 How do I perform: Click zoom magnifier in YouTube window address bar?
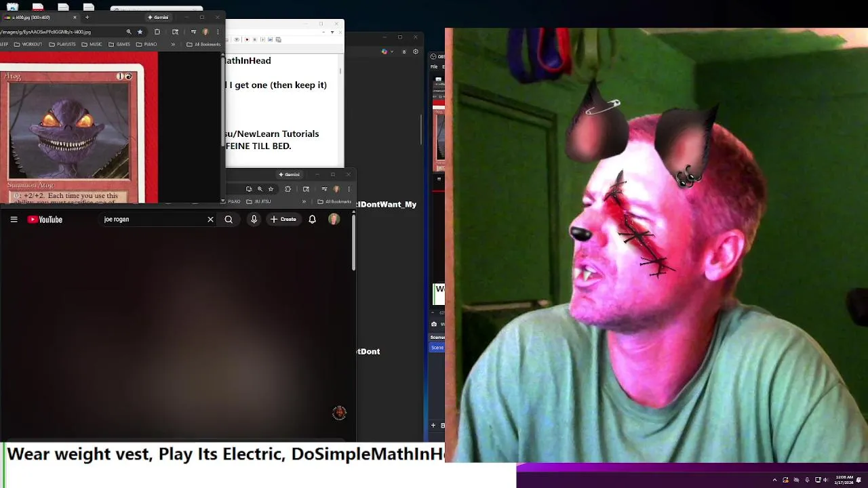point(260,189)
